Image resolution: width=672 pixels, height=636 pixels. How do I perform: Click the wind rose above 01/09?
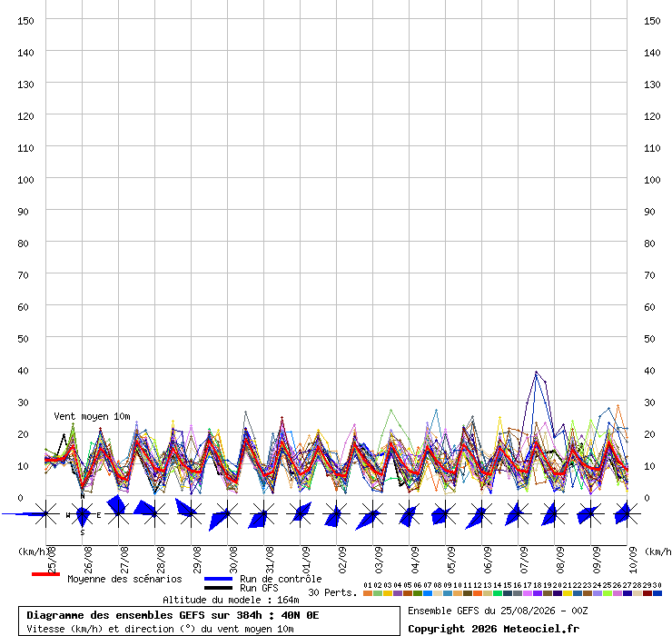click(300, 513)
